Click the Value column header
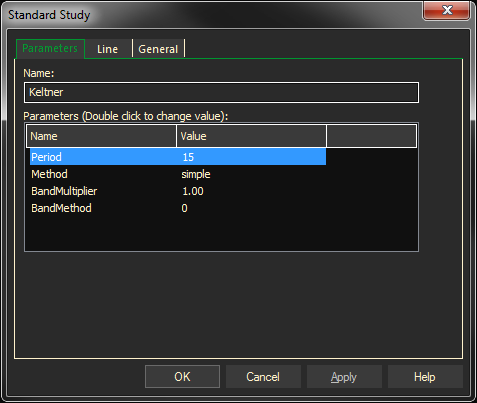Screen dimensions: 477x403 (x=251, y=136)
